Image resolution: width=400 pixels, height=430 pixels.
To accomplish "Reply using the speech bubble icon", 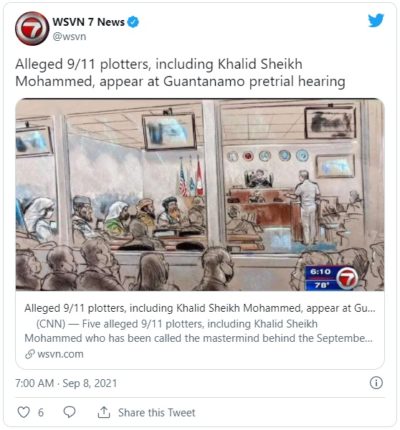I will tap(69, 412).
